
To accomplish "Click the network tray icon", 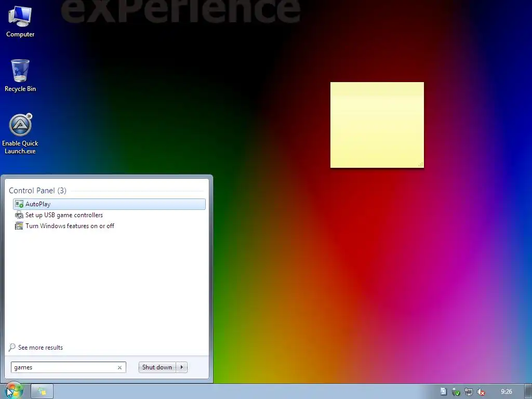I will click(468, 392).
